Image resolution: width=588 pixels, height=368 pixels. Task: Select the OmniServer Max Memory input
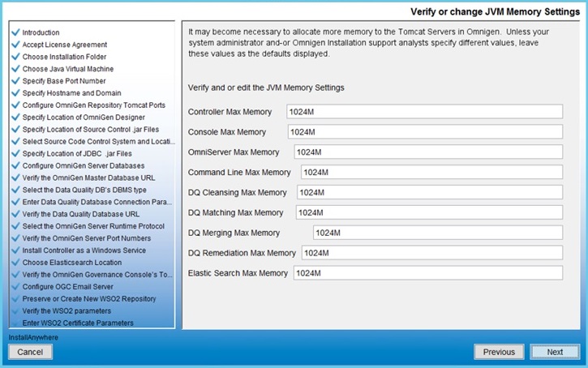coord(428,152)
